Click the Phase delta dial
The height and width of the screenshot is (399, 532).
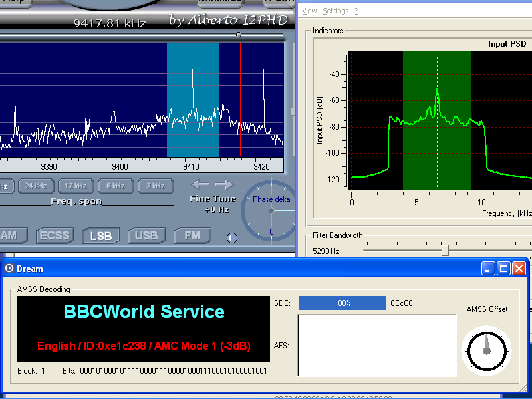271,211
